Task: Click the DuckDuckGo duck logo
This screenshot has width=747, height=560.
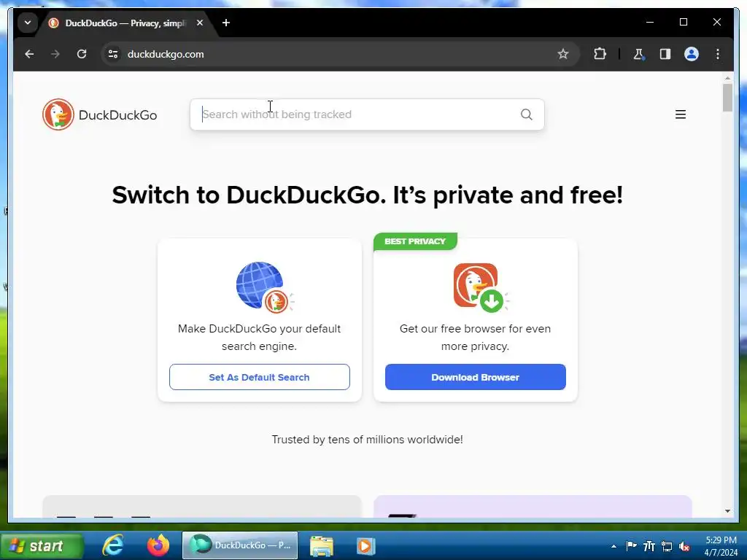Action: coord(58,114)
